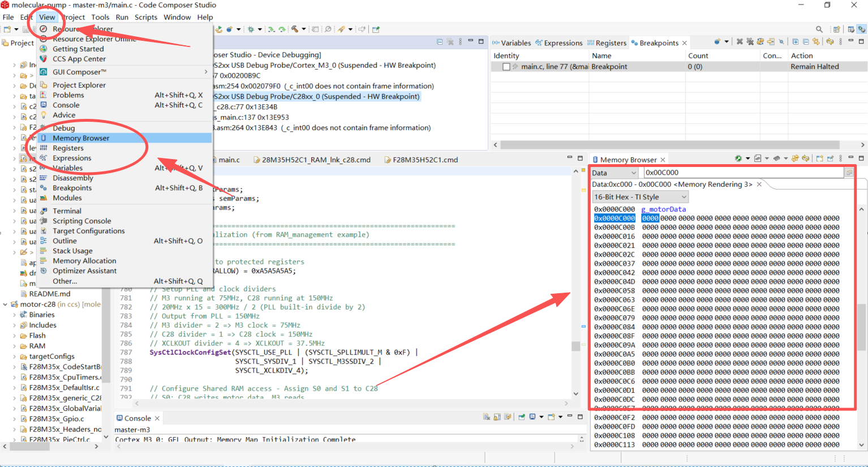Select Memory Browser in View menu
The image size is (868, 467).
click(x=81, y=138)
